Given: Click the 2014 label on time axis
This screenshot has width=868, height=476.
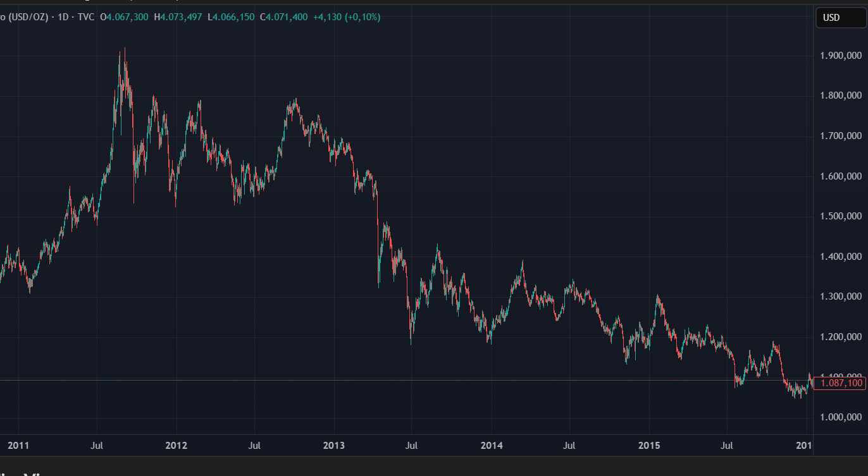Looking at the screenshot, I should tap(492, 446).
